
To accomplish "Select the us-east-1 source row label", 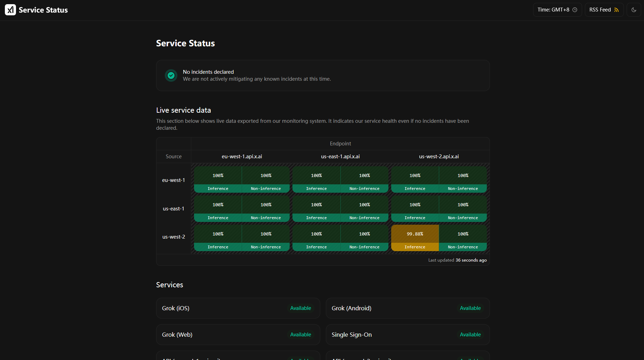I will click(174, 209).
